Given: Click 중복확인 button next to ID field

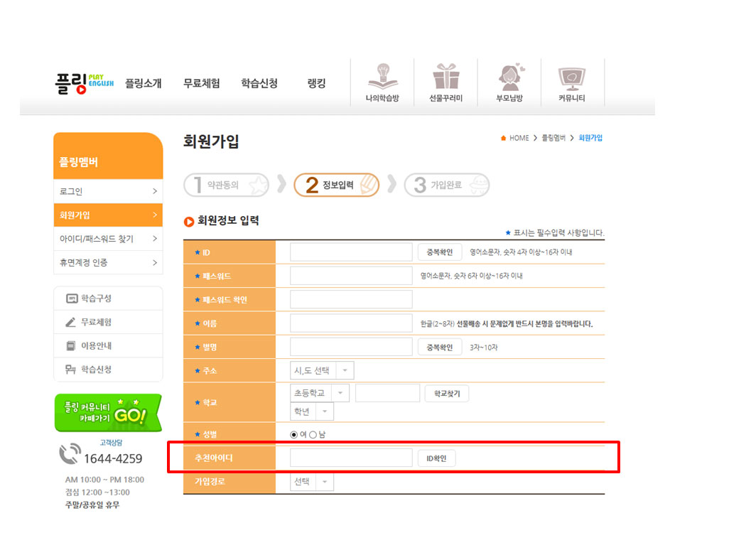Looking at the screenshot, I should click(439, 252).
